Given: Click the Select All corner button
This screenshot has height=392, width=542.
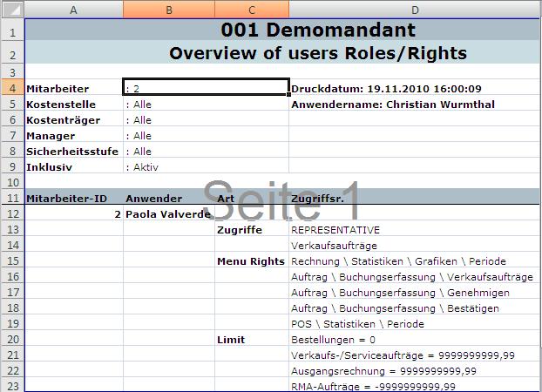Looking at the screenshot, I should coord(13,10).
